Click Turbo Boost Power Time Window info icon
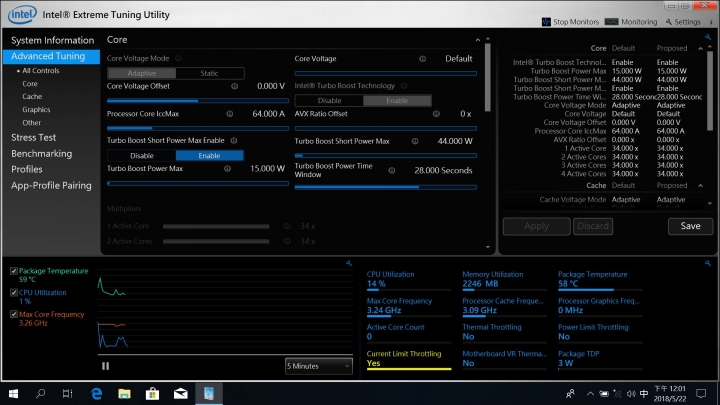This screenshot has width=720, height=405. (x=392, y=170)
